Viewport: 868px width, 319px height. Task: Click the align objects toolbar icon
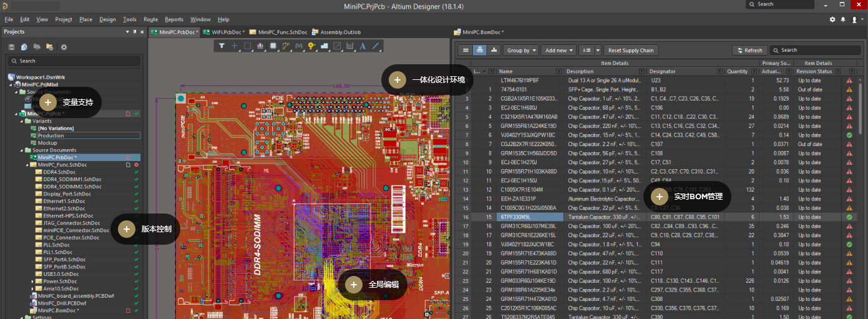pyautogui.click(x=260, y=46)
